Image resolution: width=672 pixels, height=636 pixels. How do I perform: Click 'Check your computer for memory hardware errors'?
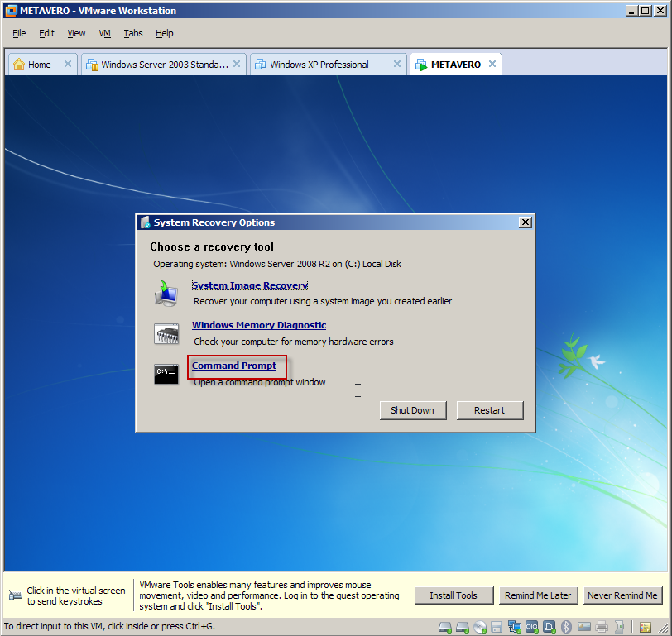pyautogui.click(x=294, y=342)
